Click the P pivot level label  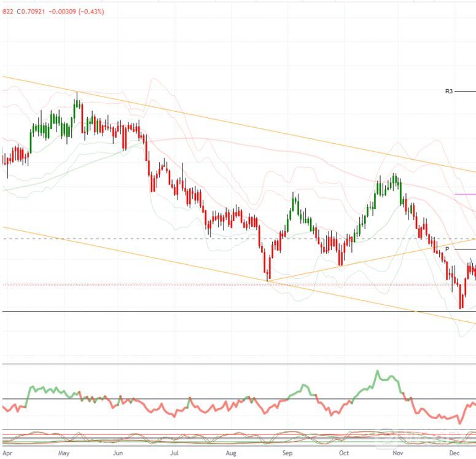448,249
